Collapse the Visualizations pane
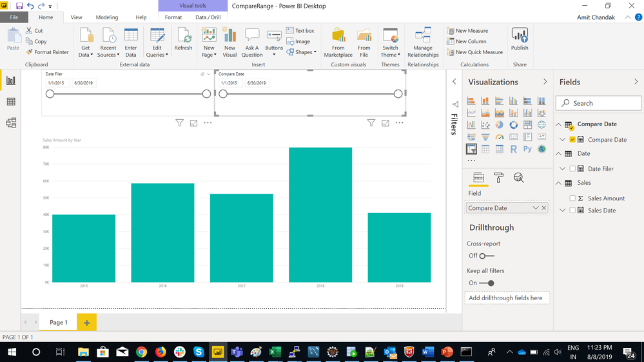Screen dimensions: 644x362 [x=545, y=82]
